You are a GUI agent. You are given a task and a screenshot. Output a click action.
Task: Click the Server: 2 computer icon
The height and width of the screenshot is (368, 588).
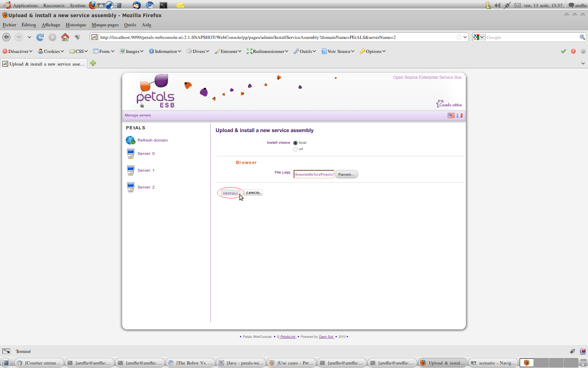tap(131, 187)
